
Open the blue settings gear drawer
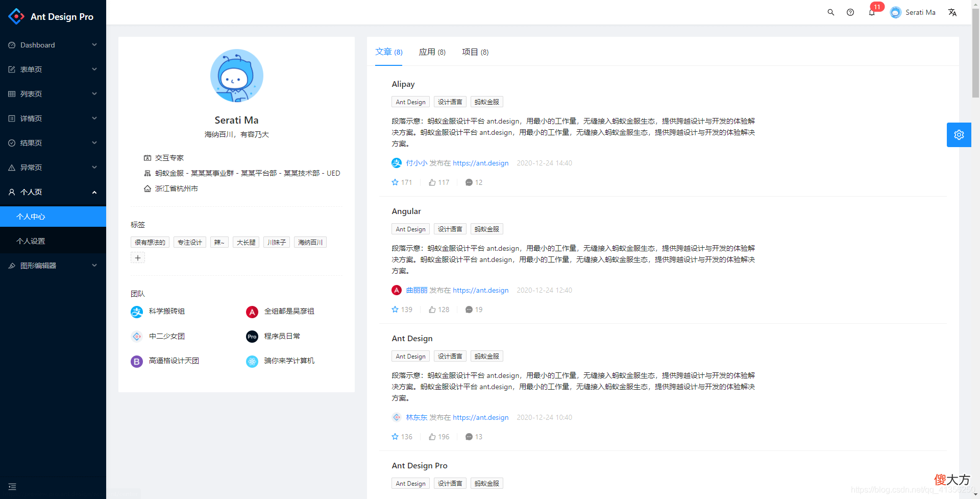tap(959, 135)
